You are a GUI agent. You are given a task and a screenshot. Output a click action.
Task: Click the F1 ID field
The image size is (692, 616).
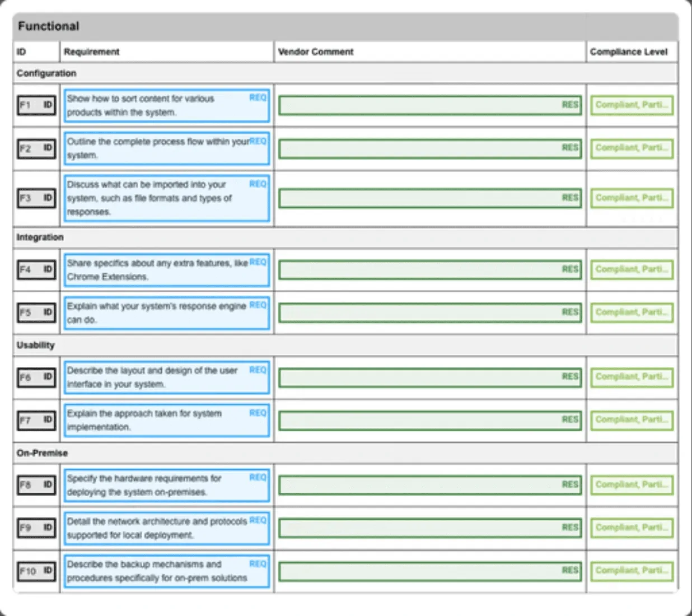[x=36, y=105]
